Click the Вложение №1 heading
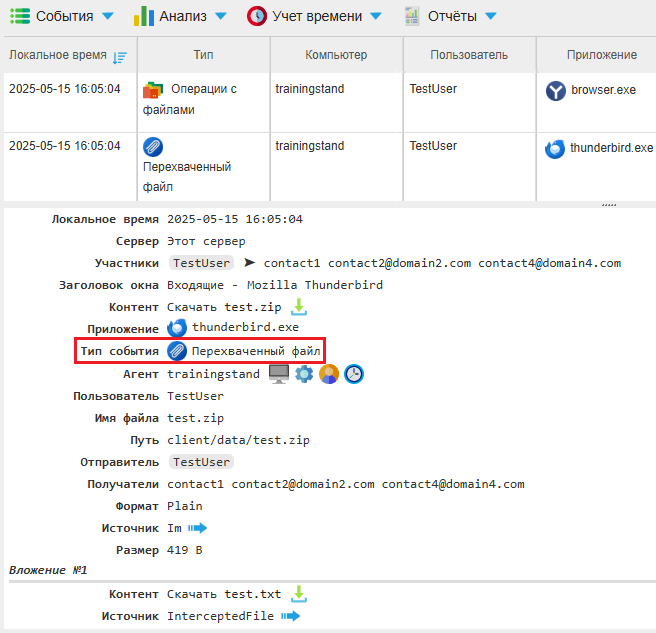Image resolution: width=656 pixels, height=633 pixels. [48, 570]
